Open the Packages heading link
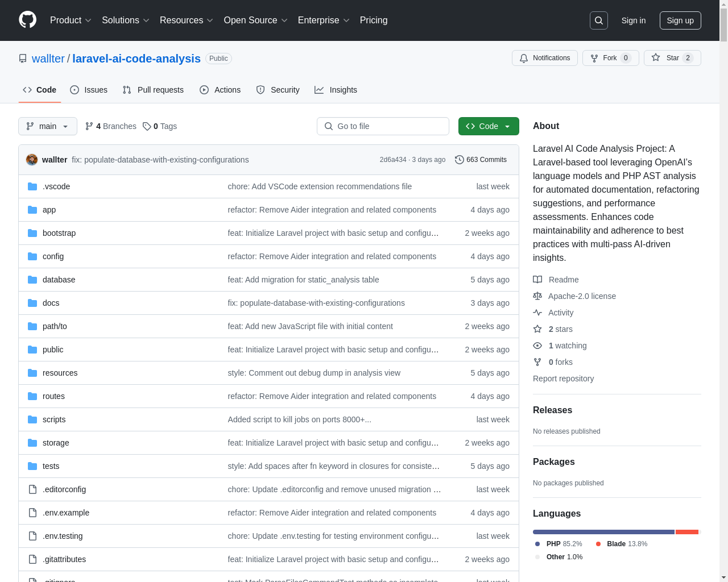 click(553, 462)
